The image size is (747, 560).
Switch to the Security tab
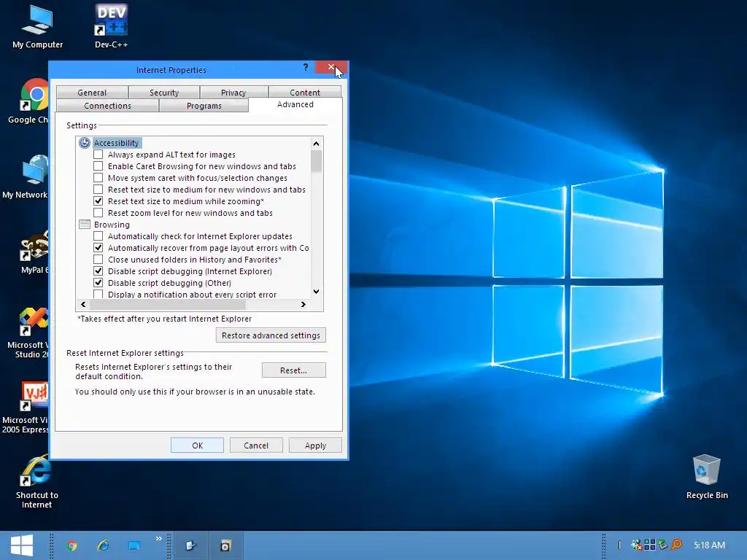(164, 93)
